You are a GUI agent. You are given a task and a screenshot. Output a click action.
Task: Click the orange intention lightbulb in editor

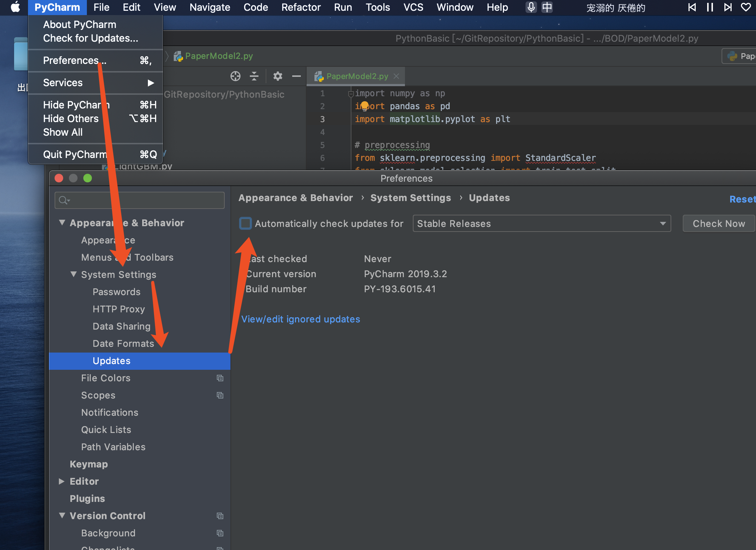[364, 106]
